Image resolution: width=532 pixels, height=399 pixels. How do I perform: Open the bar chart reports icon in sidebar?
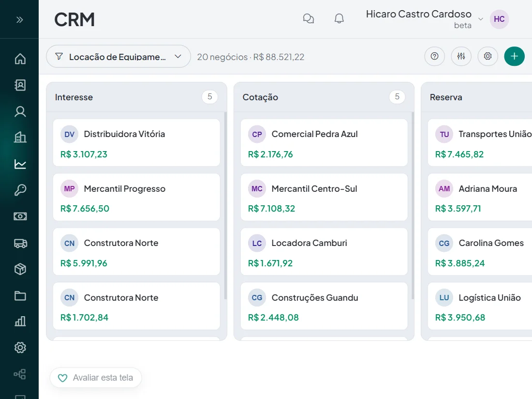tap(20, 321)
